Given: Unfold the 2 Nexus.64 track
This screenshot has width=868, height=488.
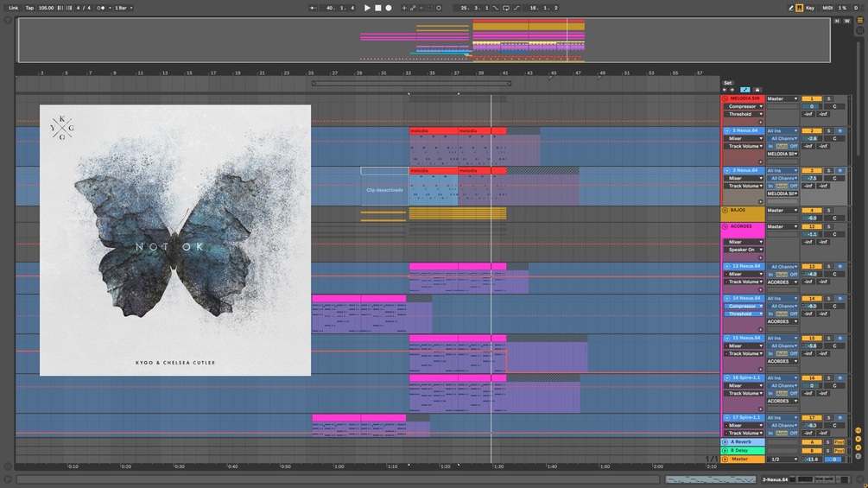Looking at the screenshot, I should tap(727, 130).
